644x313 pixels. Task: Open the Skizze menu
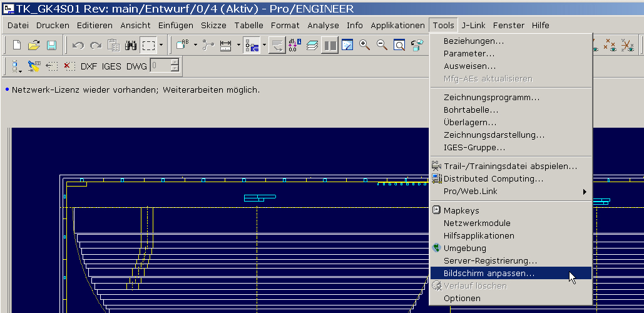[213, 26]
